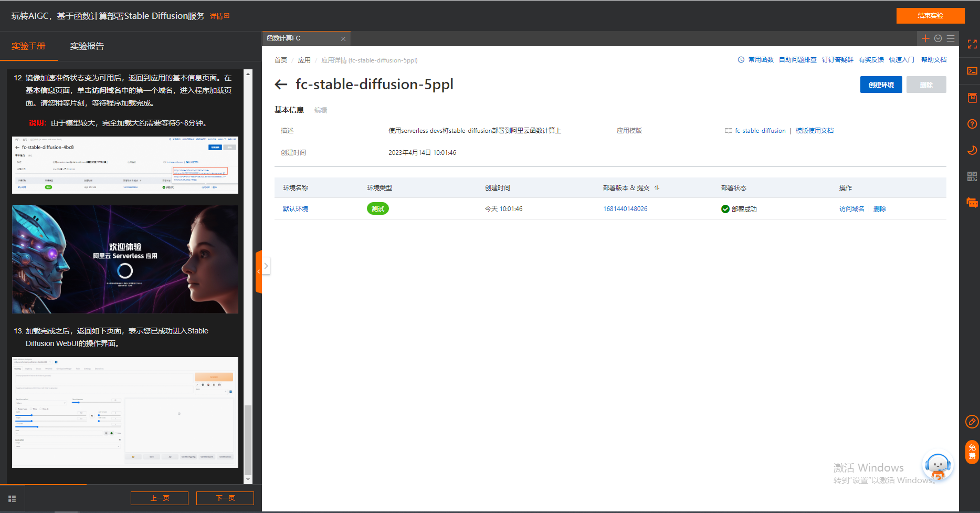980x513 pixels.
Task: Click 今天 10:01:46 creation time cell
Action: (x=503, y=209)
